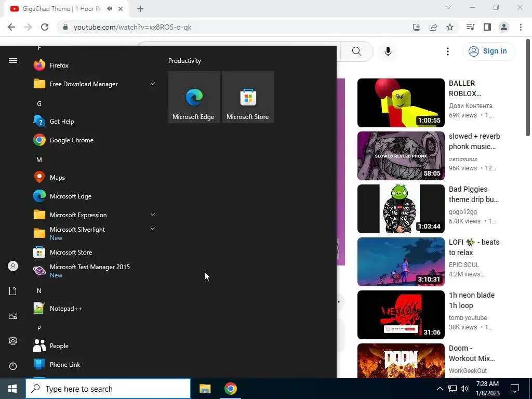Image resolution: width=532 pixels, height=399 pixels.
Task: Click the YouTube search magnifier button
Action: click(356, 51)
